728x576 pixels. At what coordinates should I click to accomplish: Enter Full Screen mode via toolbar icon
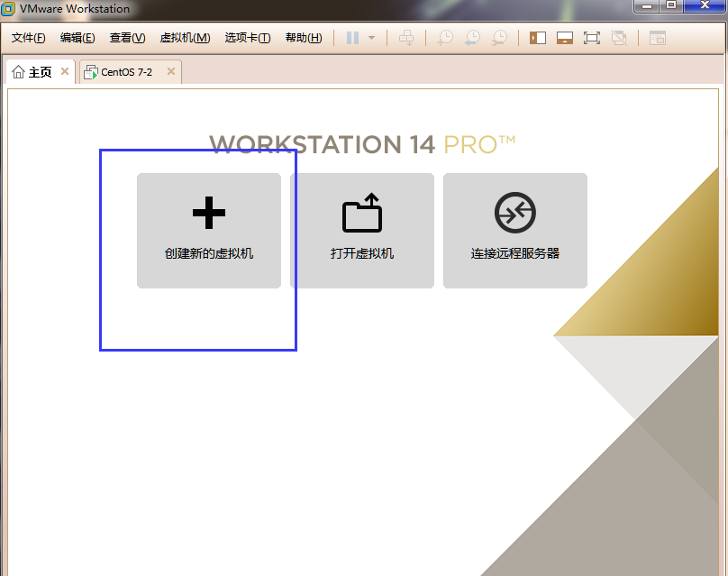click(x=591, y=38)
